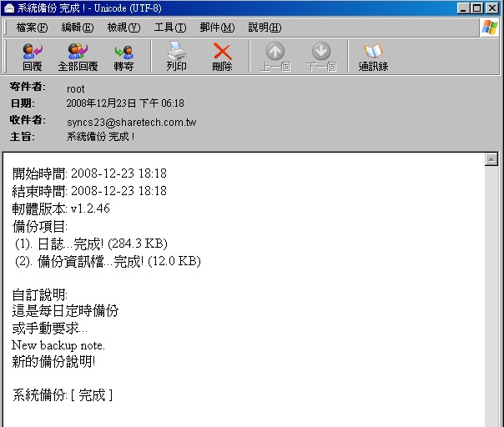
Task: Click the envelope icon in title bar
Action: (x=8, y=8)
